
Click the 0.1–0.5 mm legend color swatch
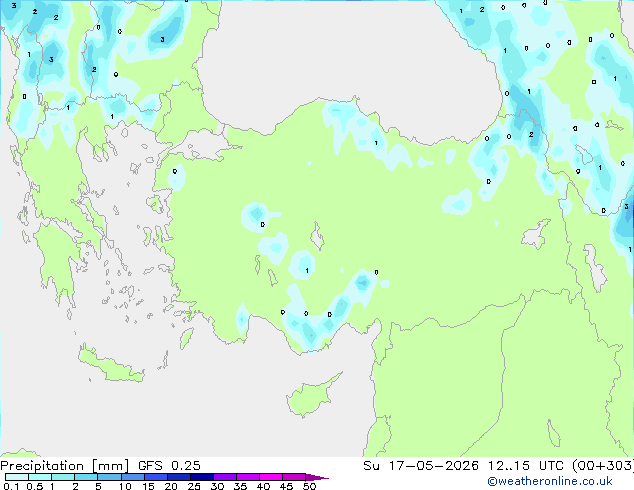coord(17,477)
